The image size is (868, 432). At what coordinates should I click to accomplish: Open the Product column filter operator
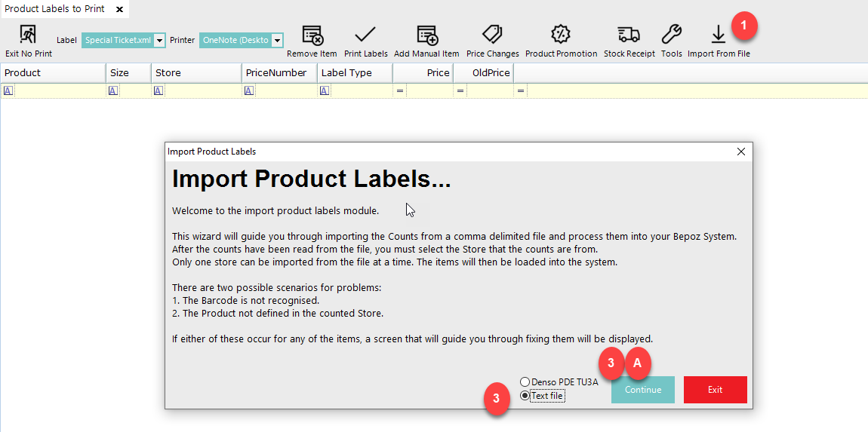8,90
